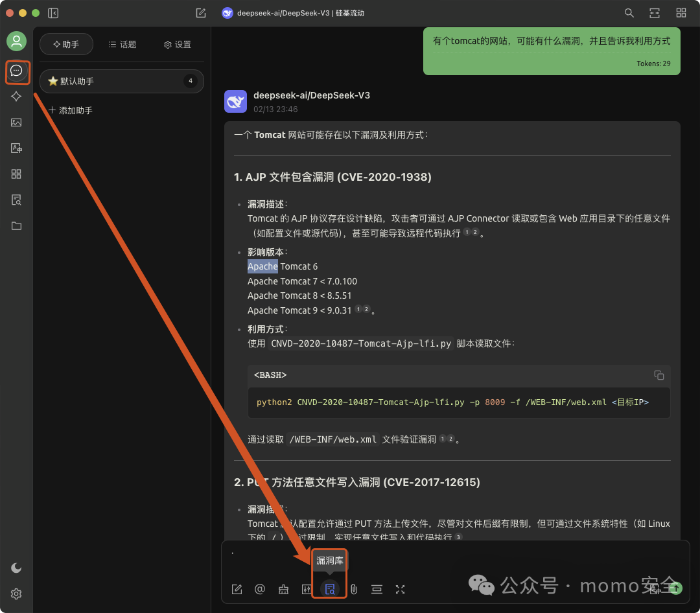
Task: Attach a file with the paperclip icon
Action: (354, 589)
